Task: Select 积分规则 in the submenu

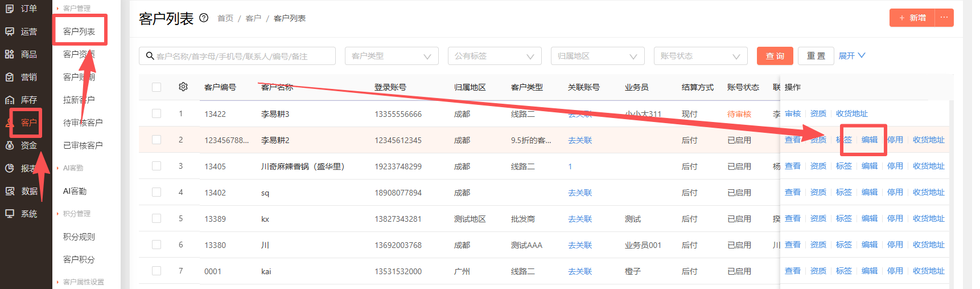Action: click(79, 237)
